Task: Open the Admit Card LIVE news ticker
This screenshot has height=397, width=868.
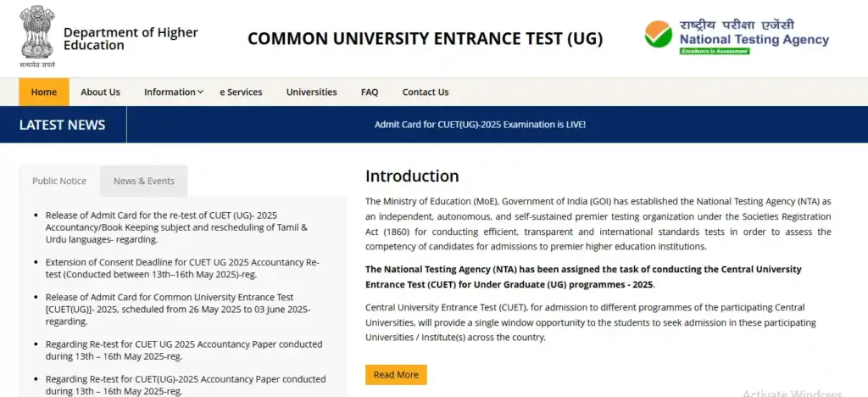Action: [480, 125]
